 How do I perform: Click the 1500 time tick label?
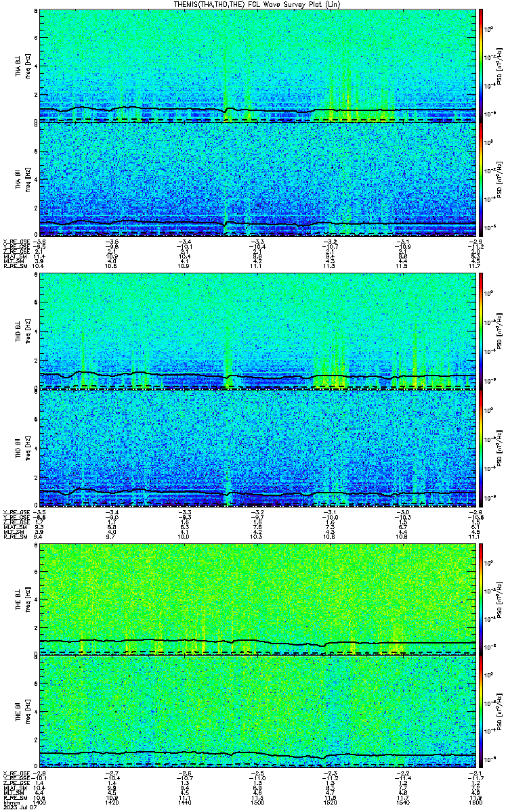258,803
